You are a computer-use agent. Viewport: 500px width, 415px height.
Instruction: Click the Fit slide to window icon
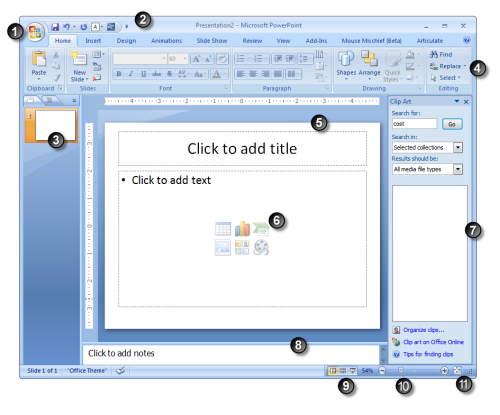click(458, 370)
